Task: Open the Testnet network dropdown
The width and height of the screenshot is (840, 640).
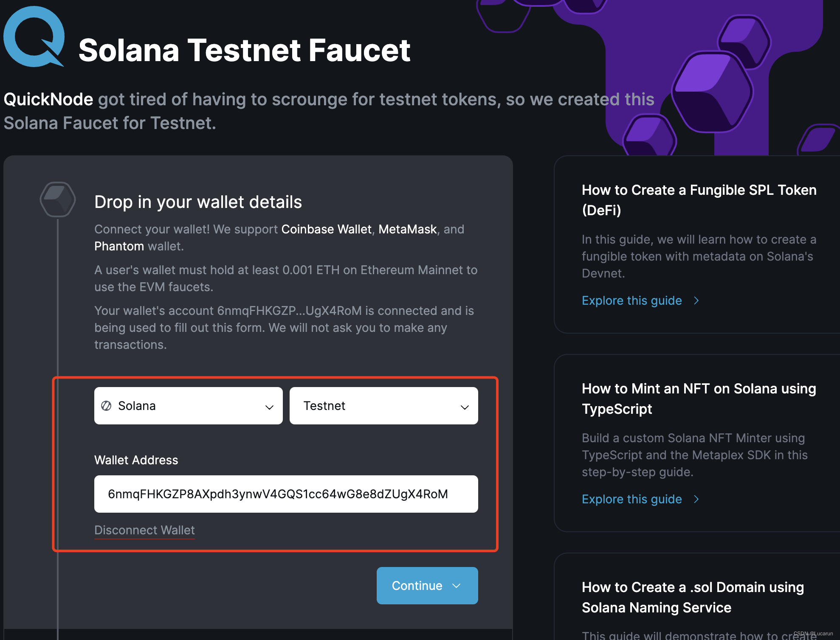Action: [x=383, y=406]
